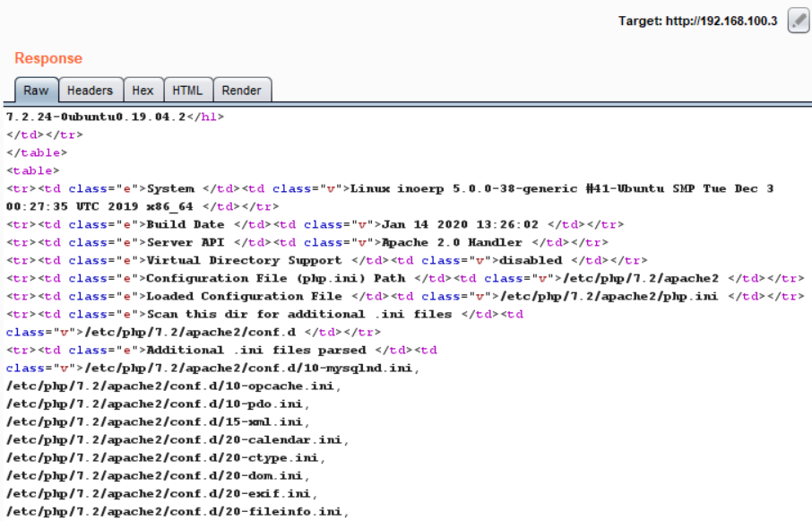
Task: Click the 20-exif.ini path line
Action: click(x=161, y=493)
